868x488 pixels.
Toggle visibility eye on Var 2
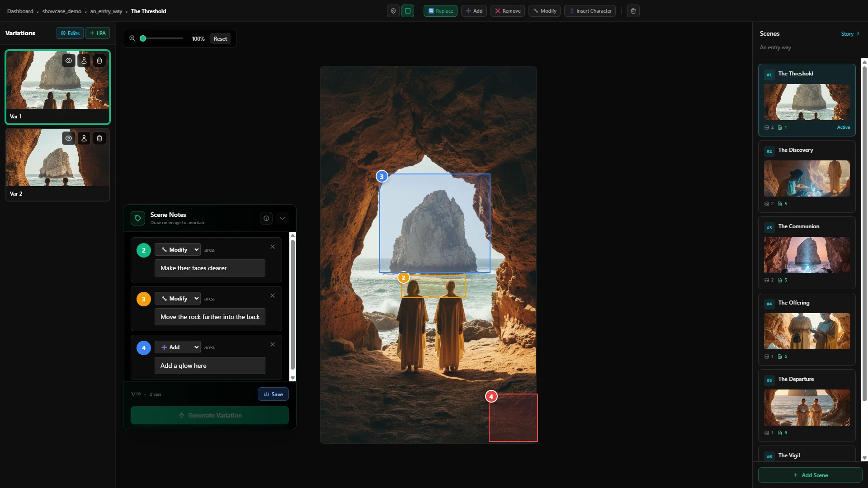tap(69, 138)
